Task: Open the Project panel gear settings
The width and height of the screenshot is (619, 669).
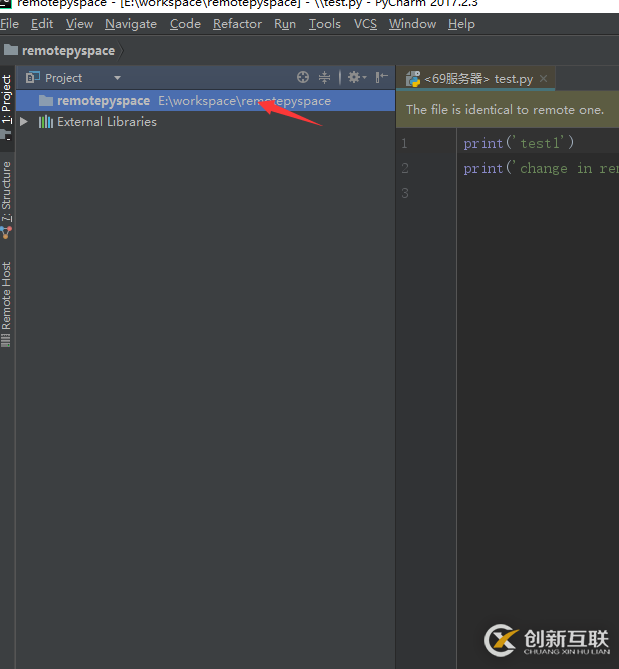Action: tap(357, 77)
